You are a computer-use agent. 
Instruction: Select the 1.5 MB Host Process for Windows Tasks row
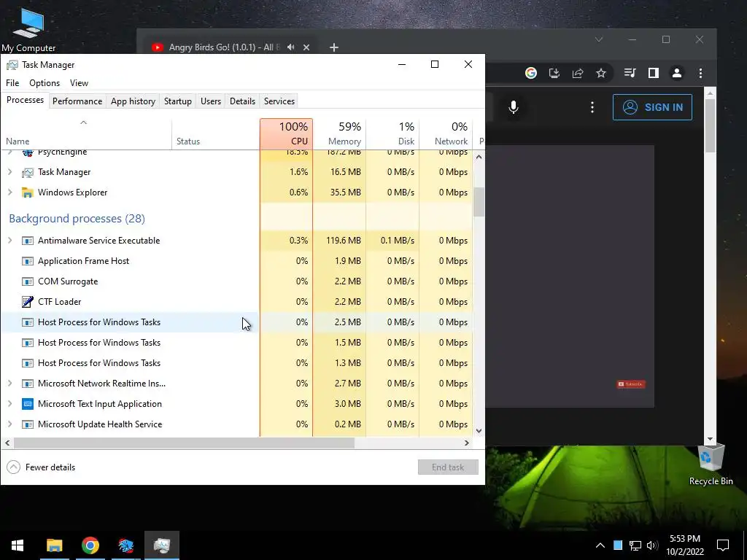pos(237,343)
